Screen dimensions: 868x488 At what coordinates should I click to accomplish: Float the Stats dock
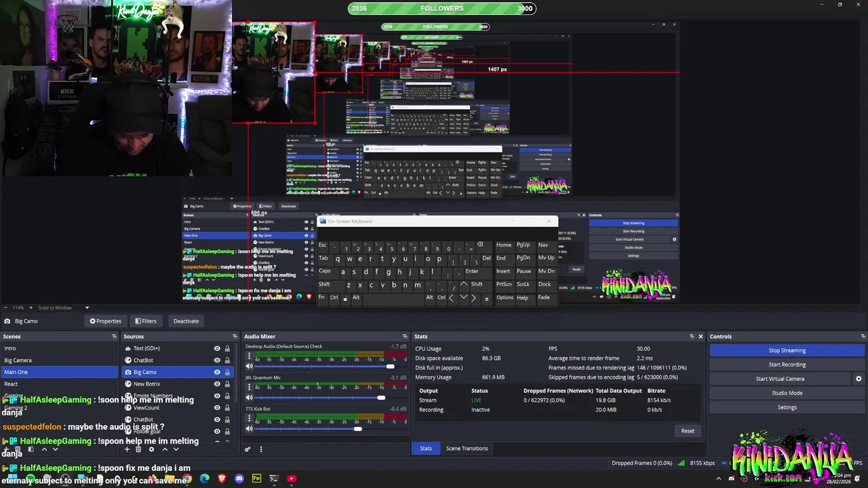[692, 336]
